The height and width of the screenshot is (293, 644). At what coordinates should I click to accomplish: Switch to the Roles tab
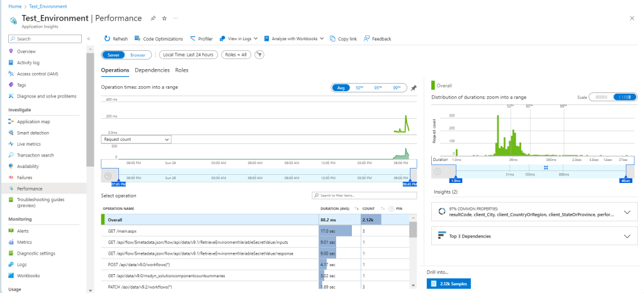tap(182, 70)
